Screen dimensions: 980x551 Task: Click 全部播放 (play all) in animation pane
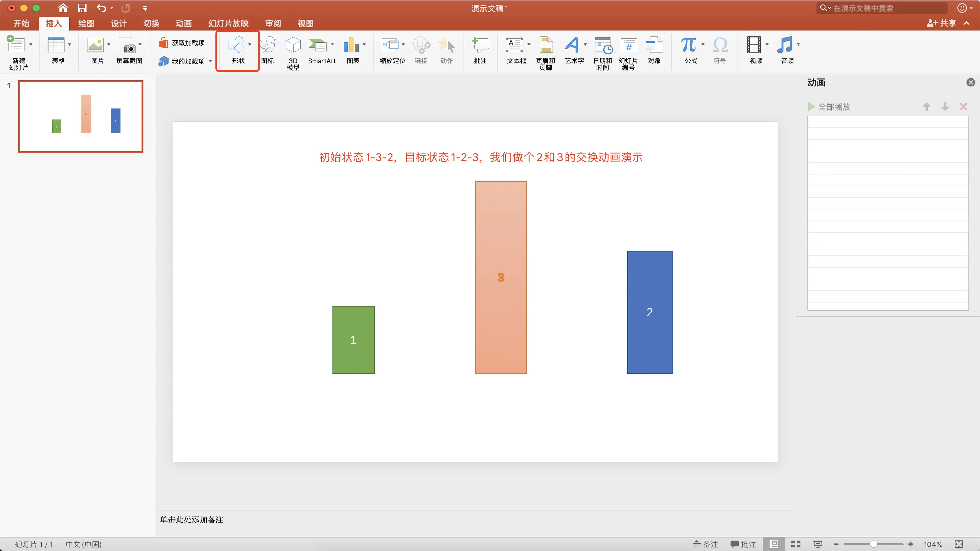pos(829,107)
